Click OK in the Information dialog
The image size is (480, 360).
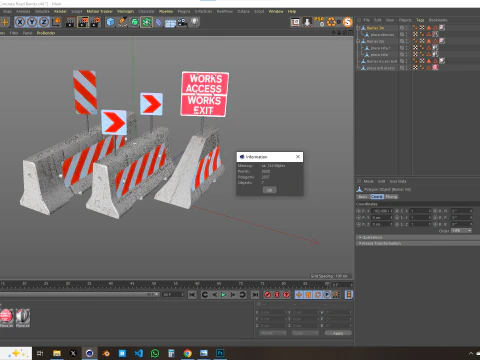pyautogui.click(x=269, y=190)
